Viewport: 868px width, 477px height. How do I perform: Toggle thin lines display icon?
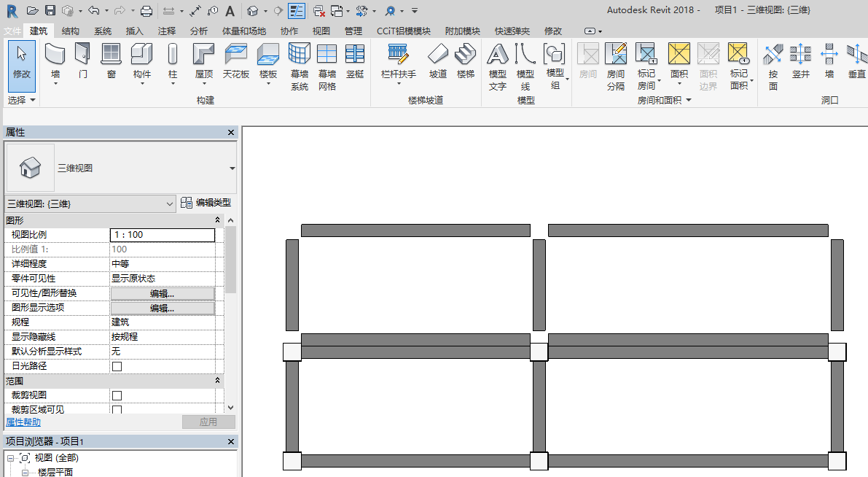(297, 10)
